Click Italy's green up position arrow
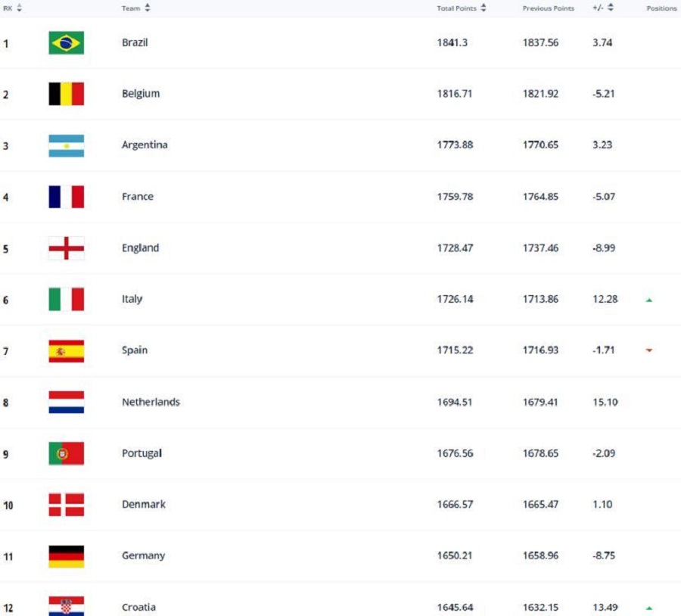The image size is (681, 616). click(x=649, y=300)
